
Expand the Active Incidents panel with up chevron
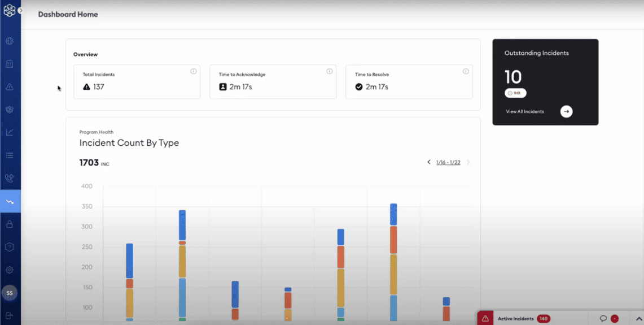(639, 319)
